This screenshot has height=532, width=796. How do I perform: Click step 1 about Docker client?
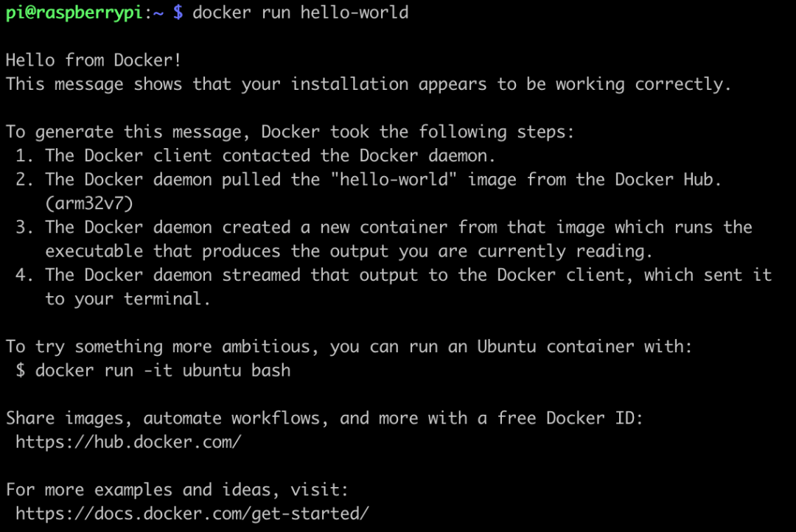255,155
